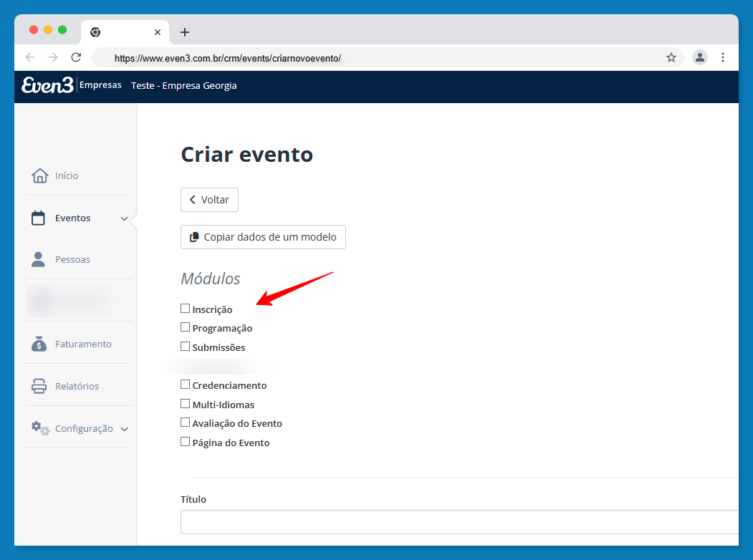The height and width of the screenshot is (560, 753).
Task: Expand the Eventos menu chevron
Action: point(124,218)
